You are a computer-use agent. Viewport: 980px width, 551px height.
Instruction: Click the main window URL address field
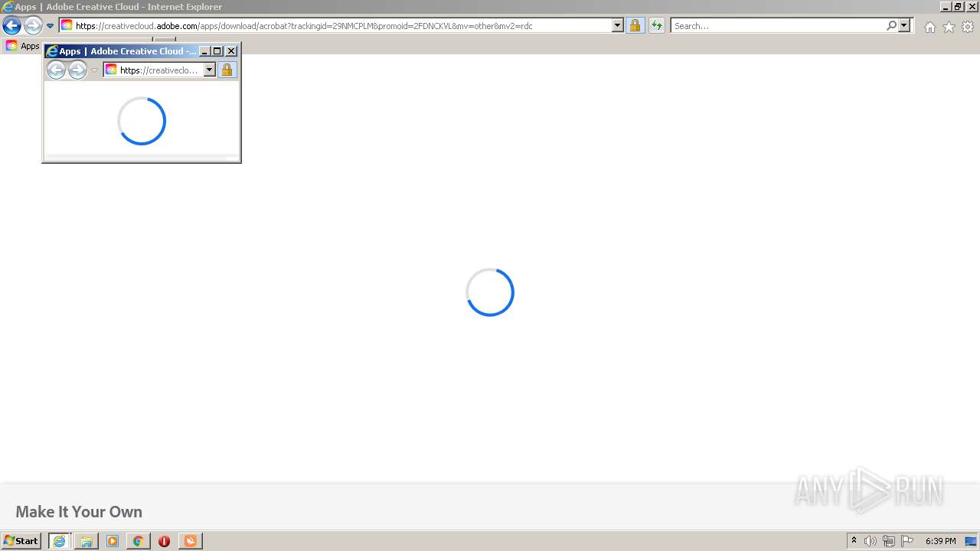[342, 25]
